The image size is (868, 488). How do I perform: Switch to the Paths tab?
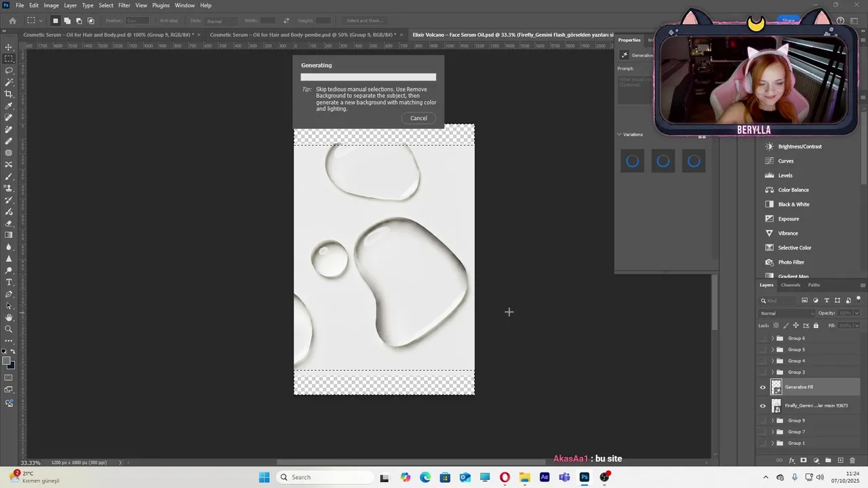[x=814, y=285]
